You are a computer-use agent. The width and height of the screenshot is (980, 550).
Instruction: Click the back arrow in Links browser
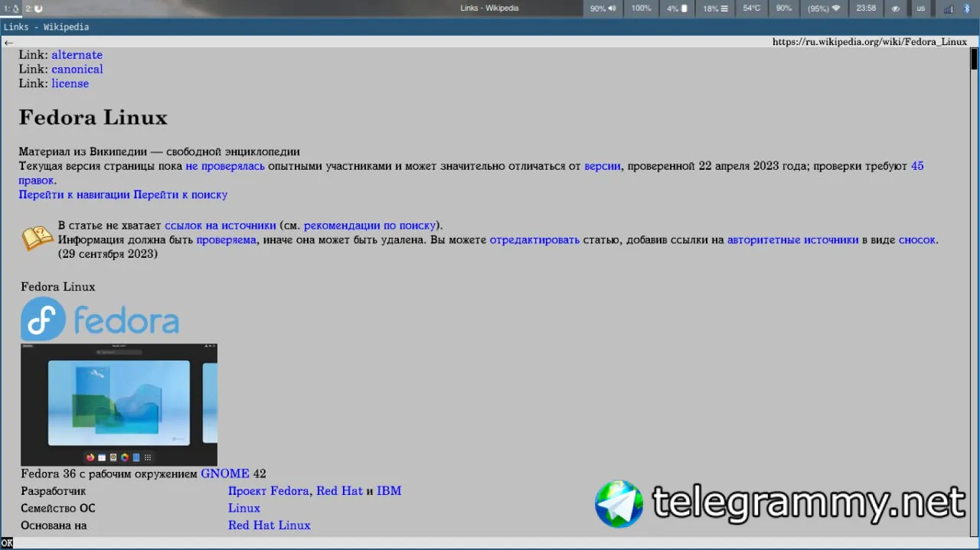pos(8,42)
